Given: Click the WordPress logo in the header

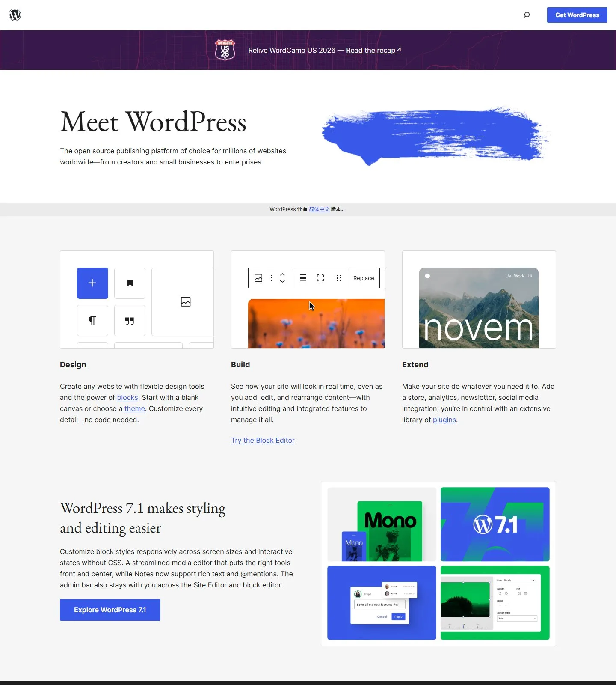Looking at the screenshot, I should (x=15, y=15).
